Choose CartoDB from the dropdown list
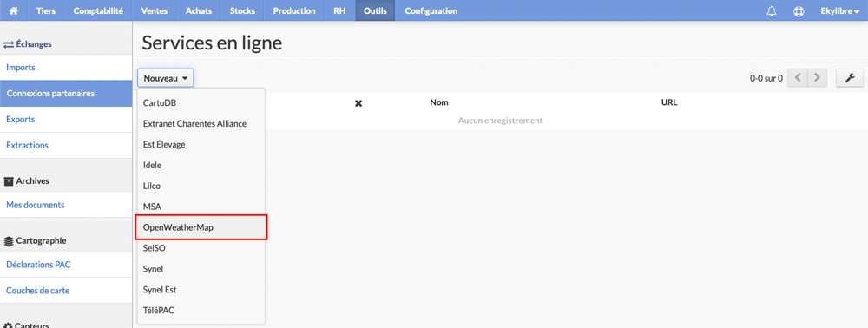 point(201,103)
